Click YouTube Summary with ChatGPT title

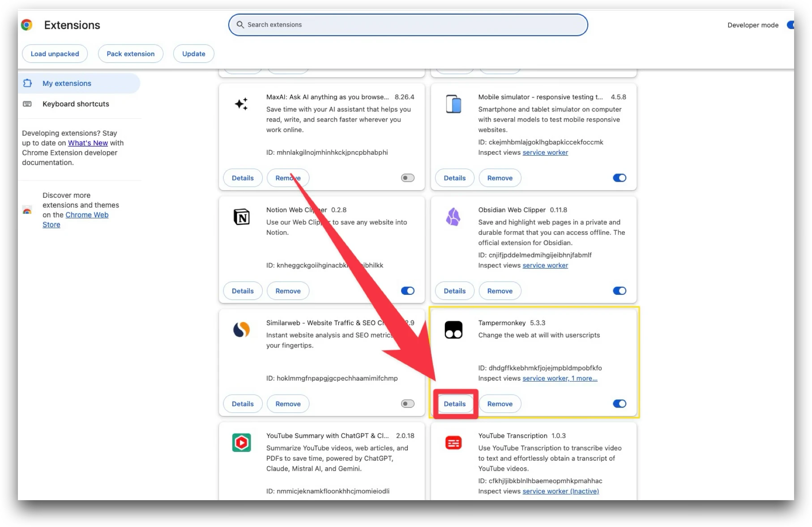pyautogui.click(x=327, y=436)
